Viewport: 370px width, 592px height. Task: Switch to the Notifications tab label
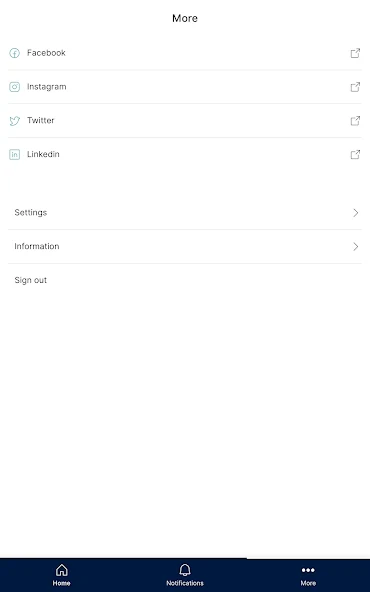tap(185, 583)
